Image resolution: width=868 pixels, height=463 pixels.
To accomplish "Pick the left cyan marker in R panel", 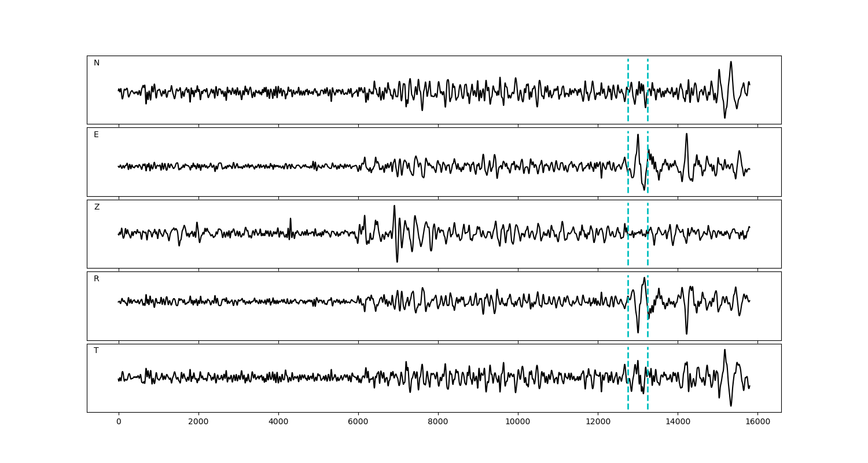I will 628,306.
